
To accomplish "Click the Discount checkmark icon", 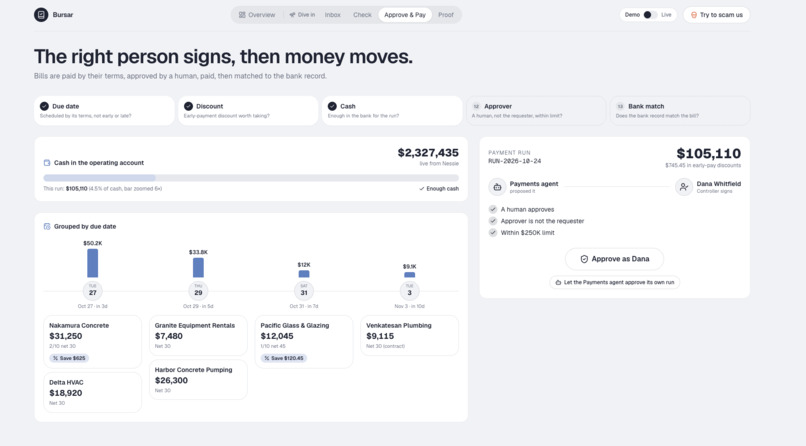I will pos(188,106).
